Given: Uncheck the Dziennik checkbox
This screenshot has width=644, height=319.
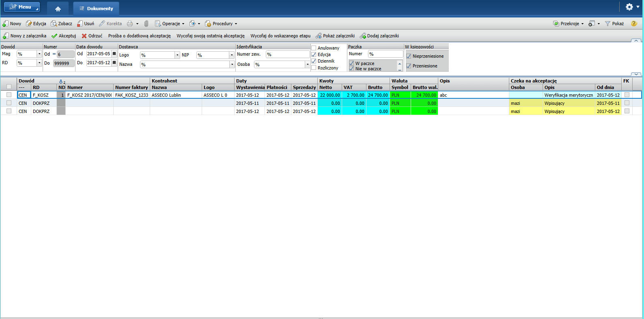Looking at the screenshot, I should pos(314,61).
